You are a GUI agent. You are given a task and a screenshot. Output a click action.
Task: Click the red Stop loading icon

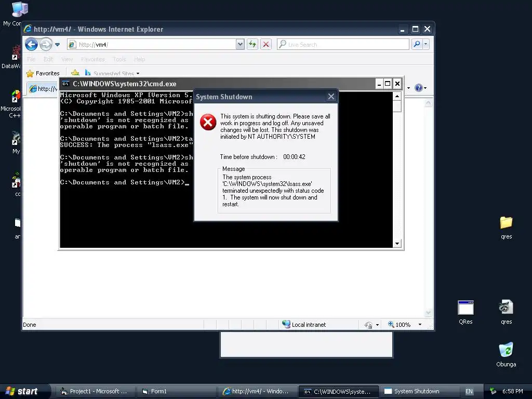coord(266,45)
